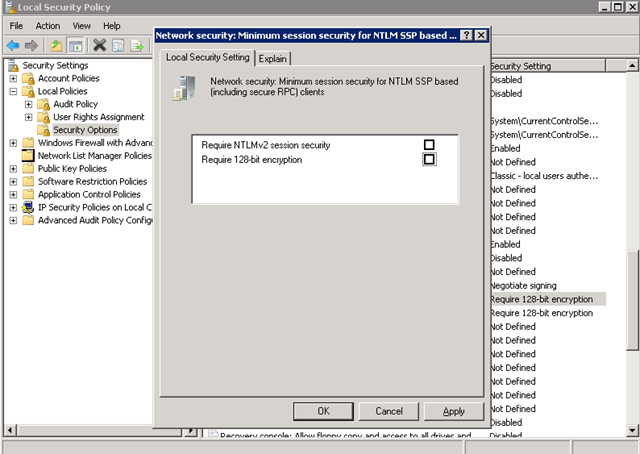Open the Help menu
Image resolution: width=640 pixels, height=454 pixels.
click(x=111, y=26)
